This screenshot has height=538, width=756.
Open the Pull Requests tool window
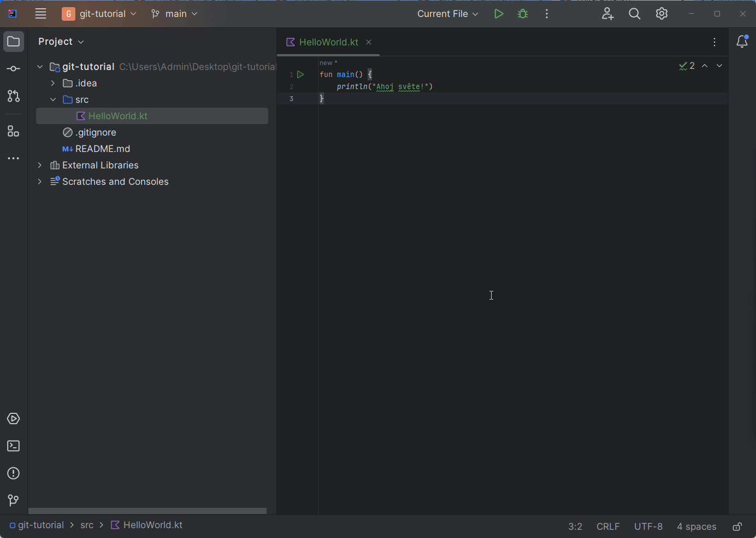(x=14, y=96)
